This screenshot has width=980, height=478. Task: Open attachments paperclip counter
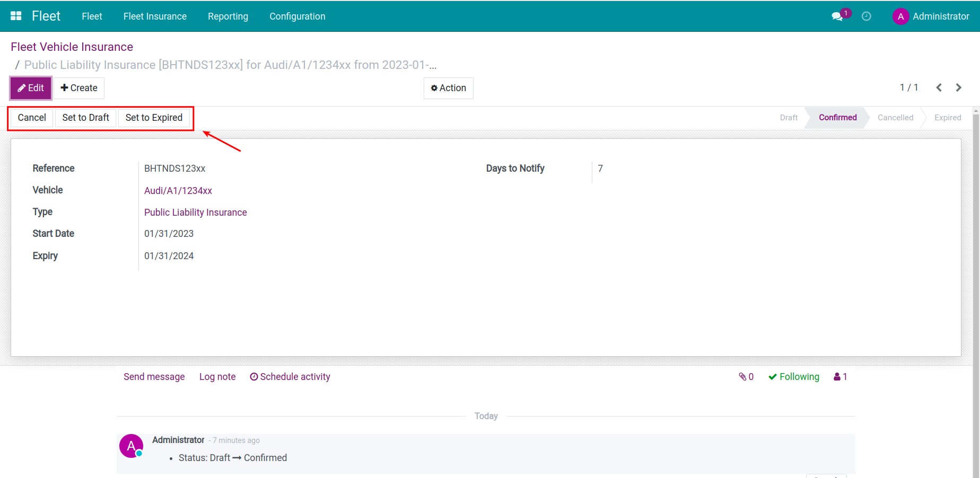[x=746, y=377]
